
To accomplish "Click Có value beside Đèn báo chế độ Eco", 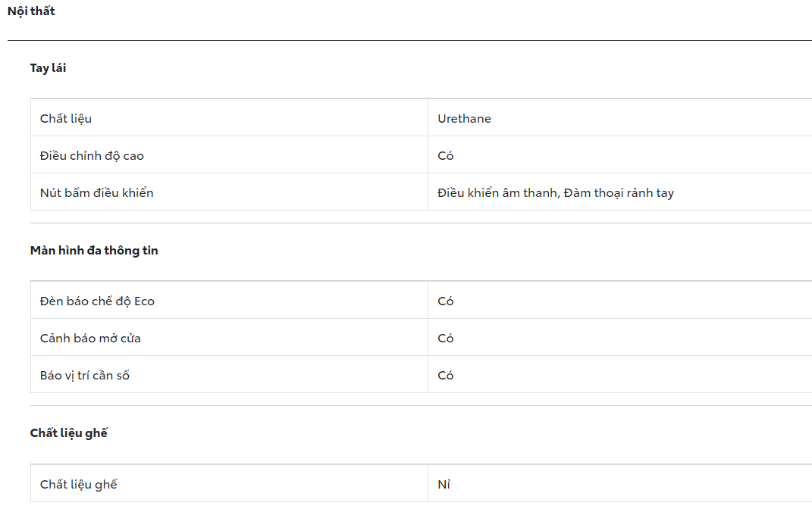I will point(446,301).
